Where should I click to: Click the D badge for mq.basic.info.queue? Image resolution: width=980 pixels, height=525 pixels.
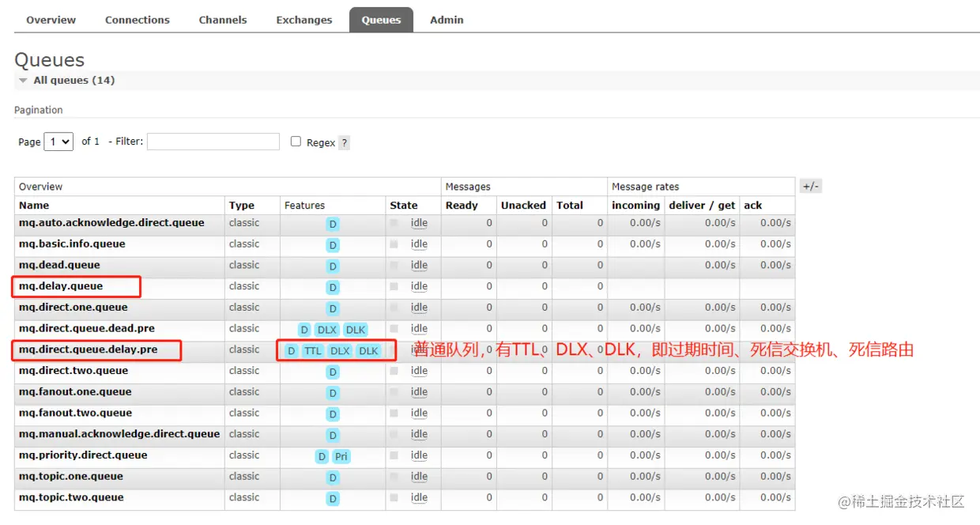pos(333,246)
